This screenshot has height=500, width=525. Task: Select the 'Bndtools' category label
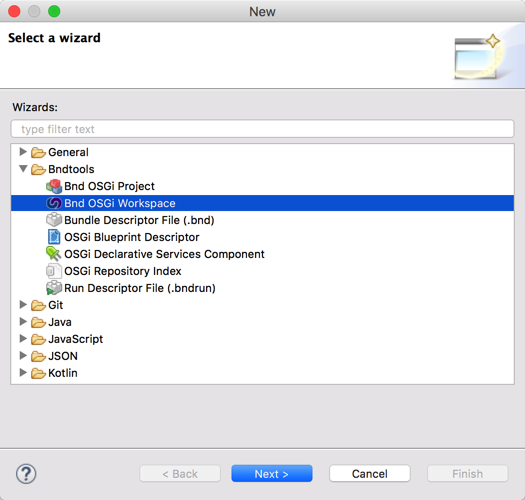coord(71,169)
